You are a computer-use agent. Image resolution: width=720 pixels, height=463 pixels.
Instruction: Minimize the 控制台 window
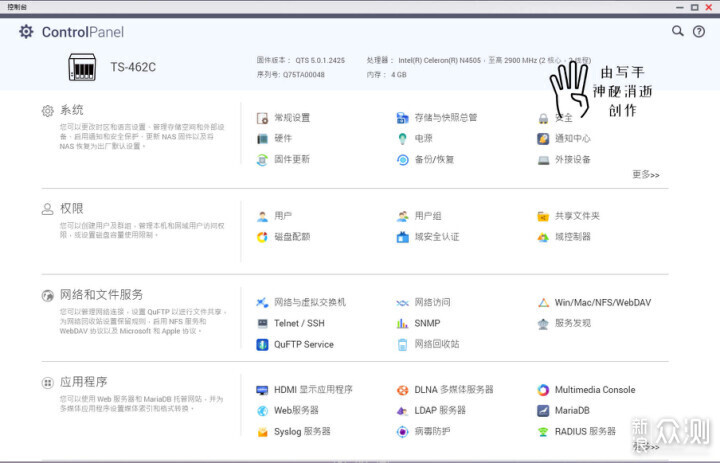tap(680, 7)
